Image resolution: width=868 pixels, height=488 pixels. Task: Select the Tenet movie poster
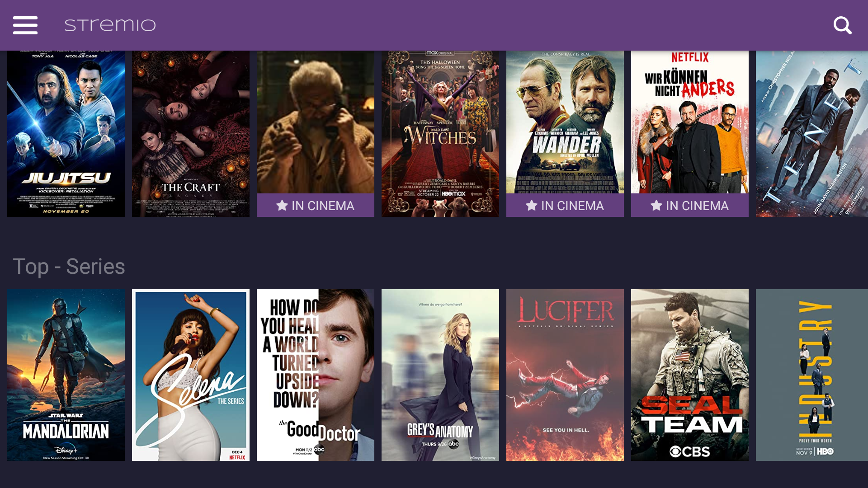(812, 133)
